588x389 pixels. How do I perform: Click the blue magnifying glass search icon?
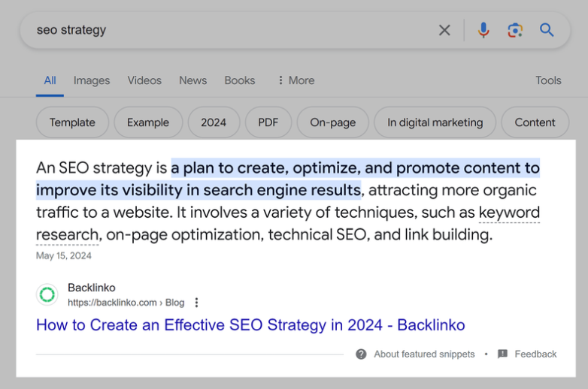pyautogui.click(x=547, y=30)
